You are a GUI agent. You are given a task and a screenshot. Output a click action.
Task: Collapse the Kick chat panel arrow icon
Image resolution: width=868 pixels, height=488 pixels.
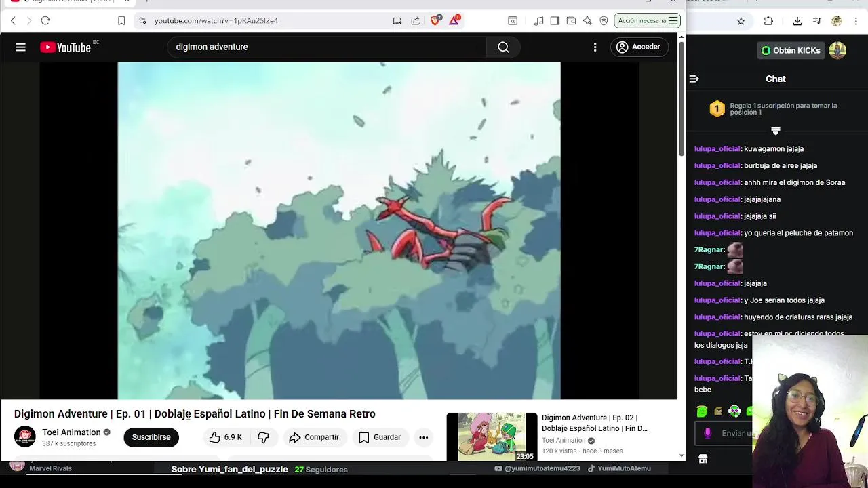click(694, 79)
